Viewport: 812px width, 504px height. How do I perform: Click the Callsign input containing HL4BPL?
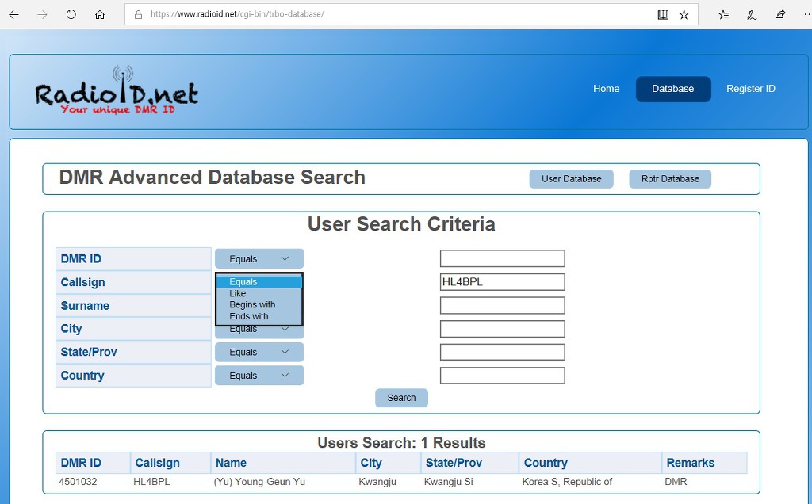[502, 282]
